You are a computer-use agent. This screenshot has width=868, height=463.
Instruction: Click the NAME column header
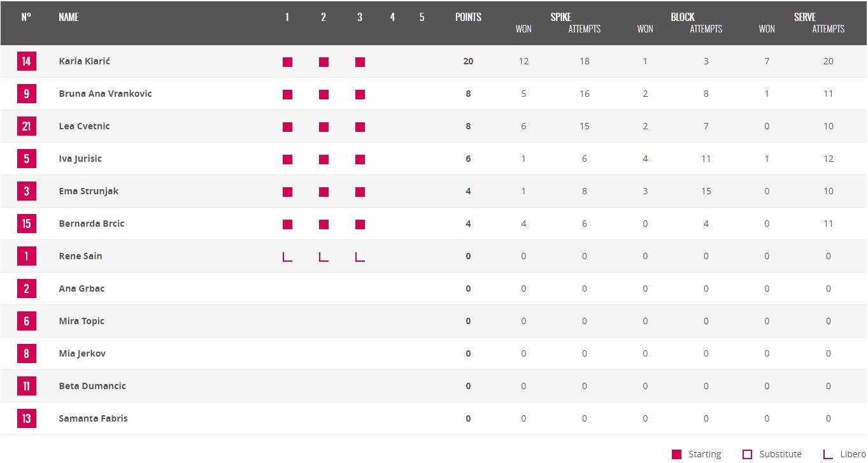[69, 17]
